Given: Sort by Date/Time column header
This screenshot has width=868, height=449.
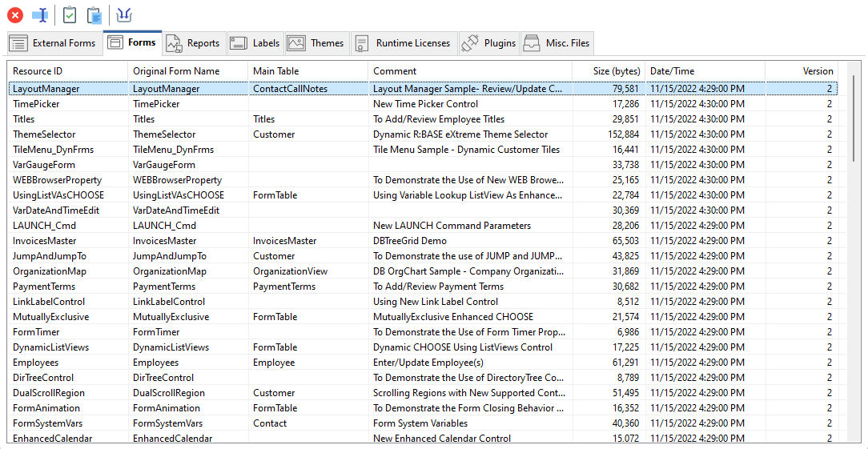Looking at the screenshot, I should tap(705, 71).
